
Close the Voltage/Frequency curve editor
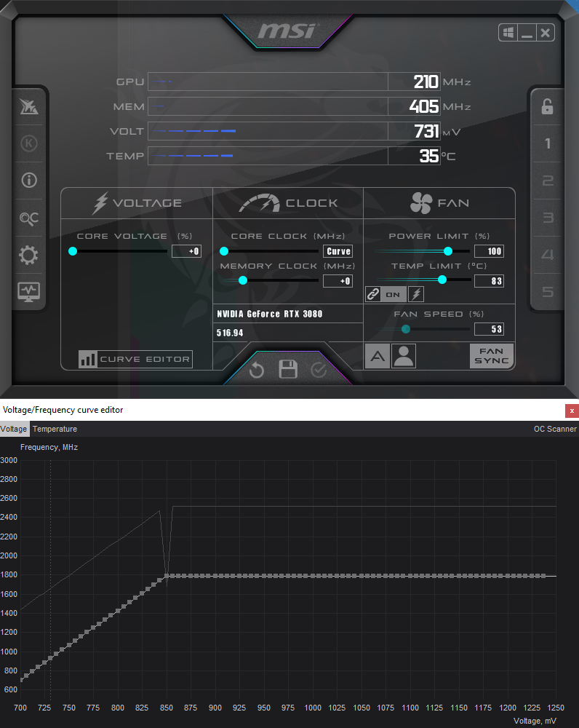pyautogui.click(x=572, y=411)
